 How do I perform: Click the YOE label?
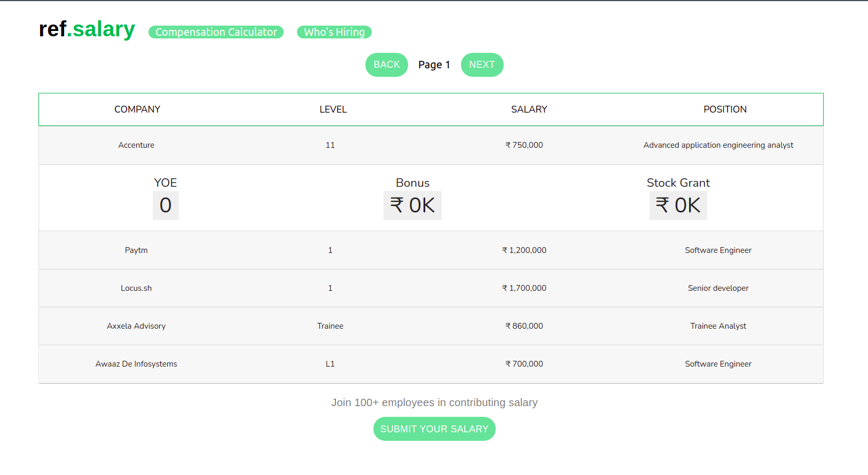pyautogui.click(x=166, y=183)
